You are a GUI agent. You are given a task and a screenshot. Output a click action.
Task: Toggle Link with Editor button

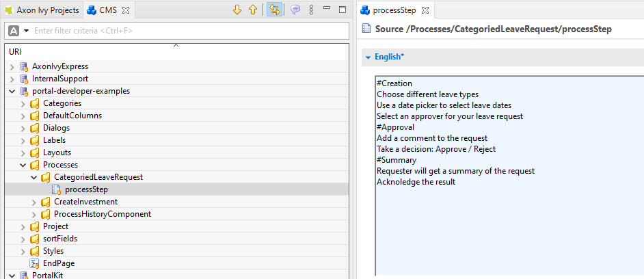(274, 10)
